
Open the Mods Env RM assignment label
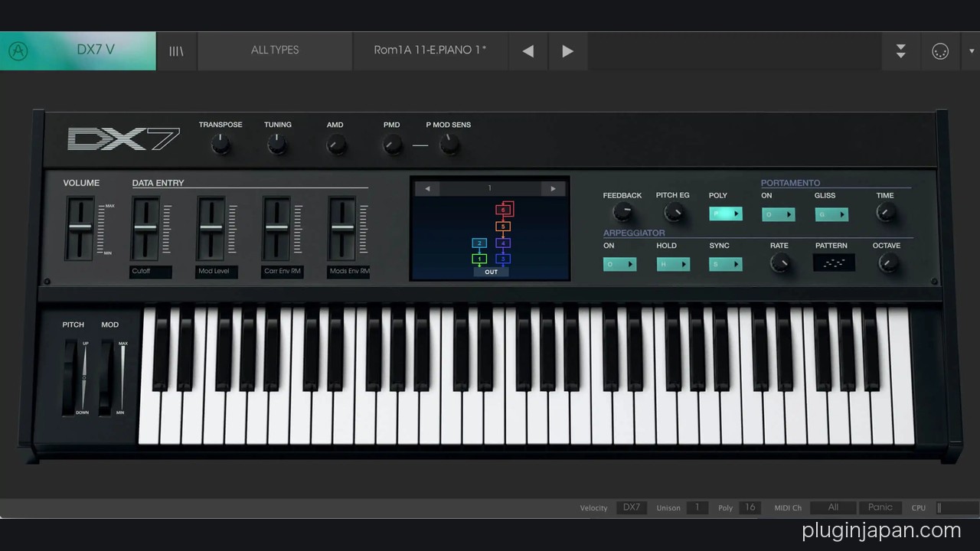click(348, 272)
